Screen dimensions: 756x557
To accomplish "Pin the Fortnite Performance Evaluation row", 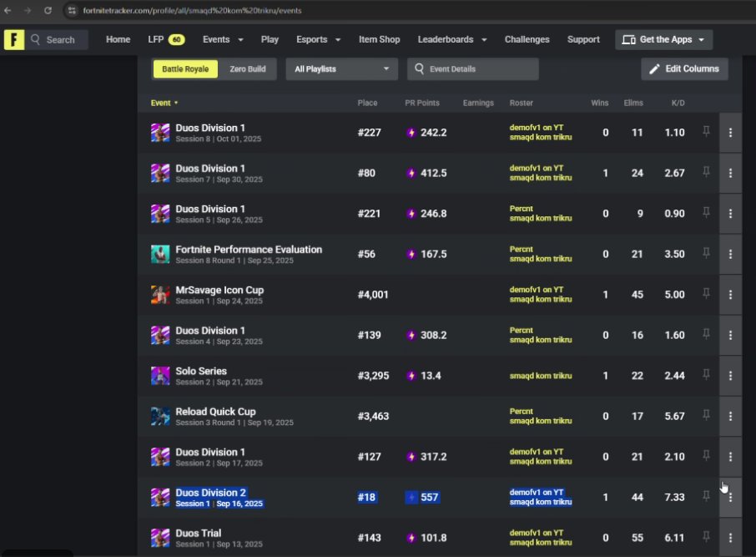I will click(x=706, y=253).
